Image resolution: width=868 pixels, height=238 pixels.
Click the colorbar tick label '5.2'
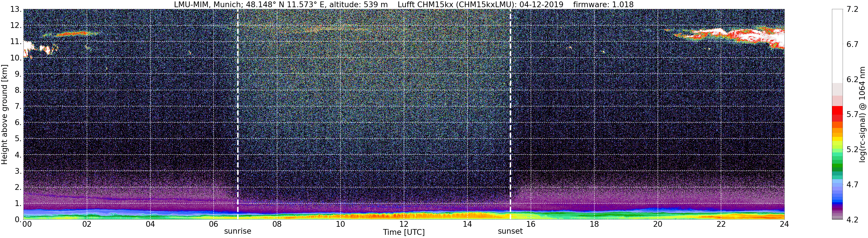coord(852,150)
